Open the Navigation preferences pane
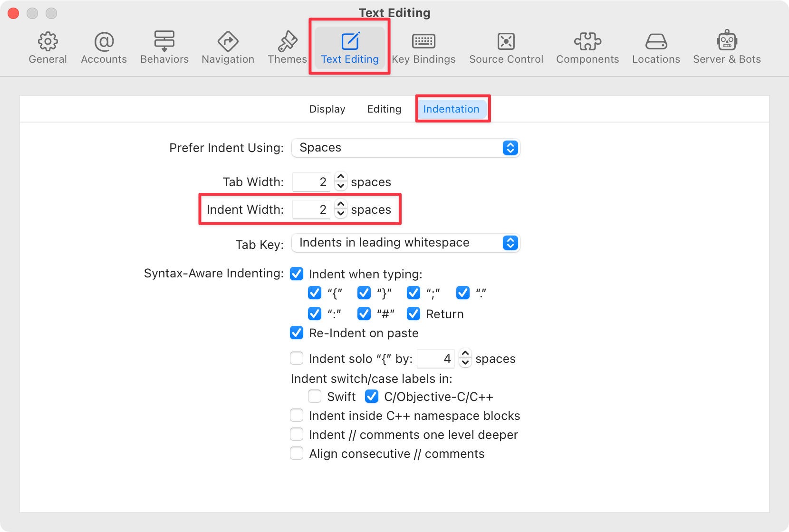The image size is (789, 532). click(228, 48)
